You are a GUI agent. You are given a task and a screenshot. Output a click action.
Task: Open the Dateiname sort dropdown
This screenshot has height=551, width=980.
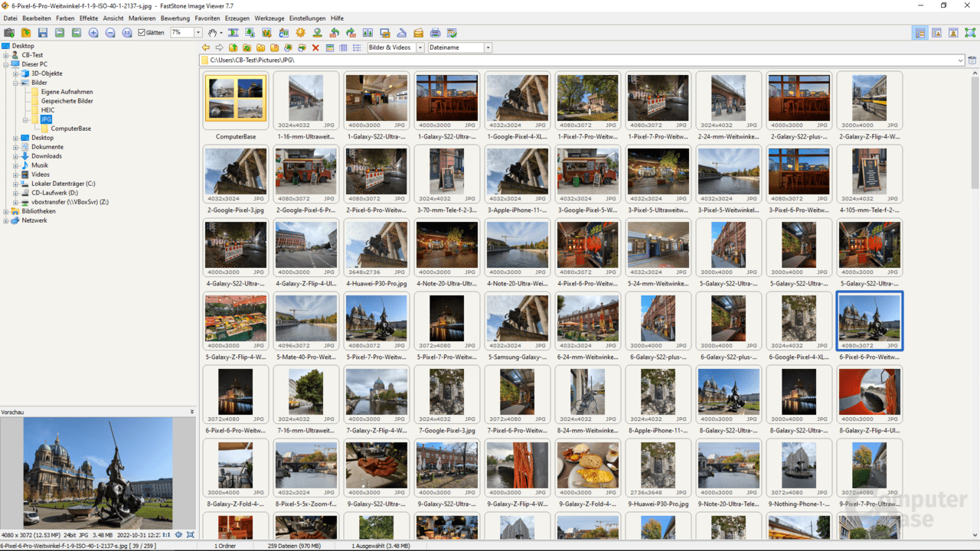[488, 47]
